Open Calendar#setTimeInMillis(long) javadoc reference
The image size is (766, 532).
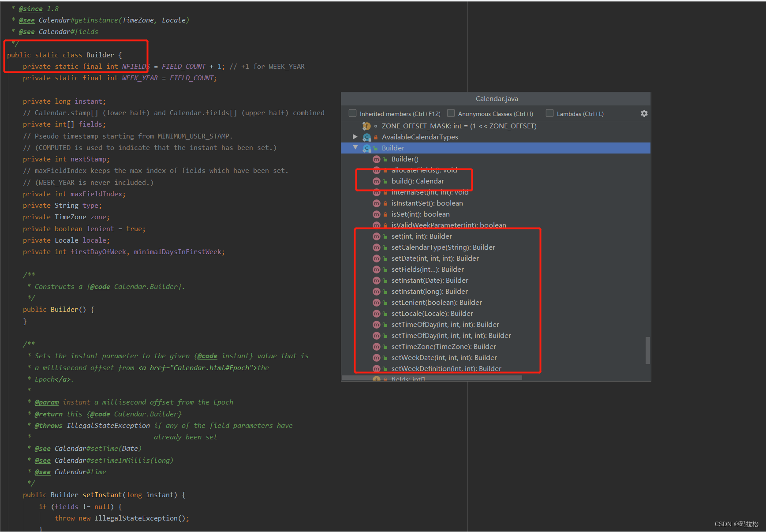click(x=114, y=461)
